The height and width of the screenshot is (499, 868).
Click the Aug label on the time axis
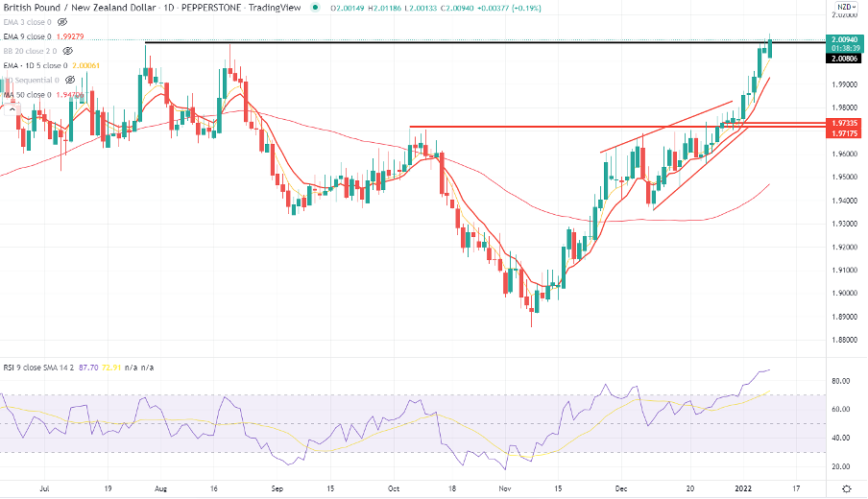[x=160, y=488]
